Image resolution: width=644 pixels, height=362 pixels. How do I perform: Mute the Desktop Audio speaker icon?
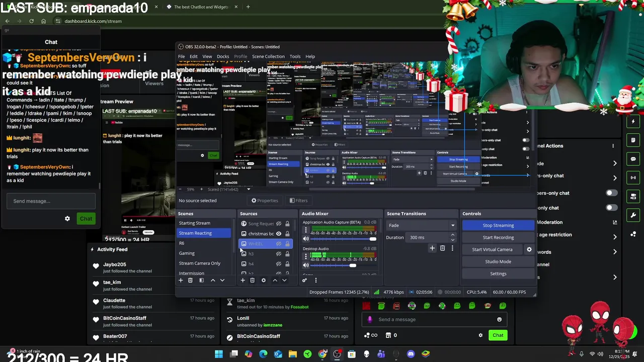coord(305,265)
